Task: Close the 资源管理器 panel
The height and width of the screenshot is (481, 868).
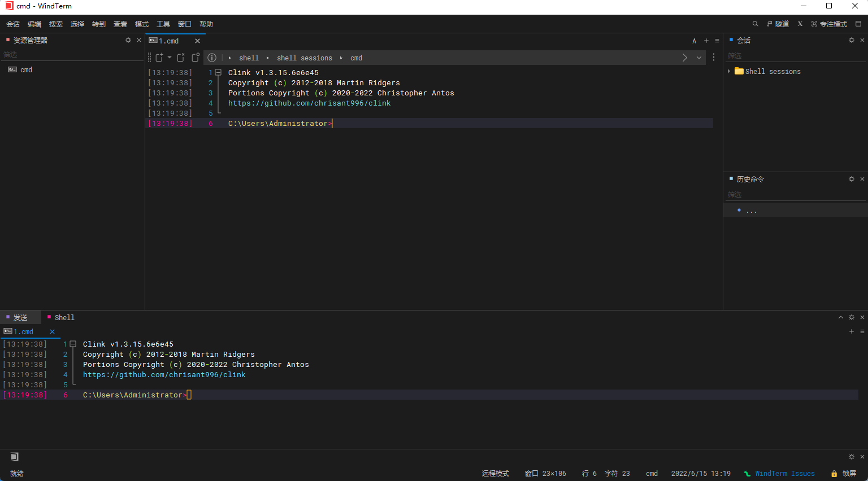Action: tap(139, 40)
